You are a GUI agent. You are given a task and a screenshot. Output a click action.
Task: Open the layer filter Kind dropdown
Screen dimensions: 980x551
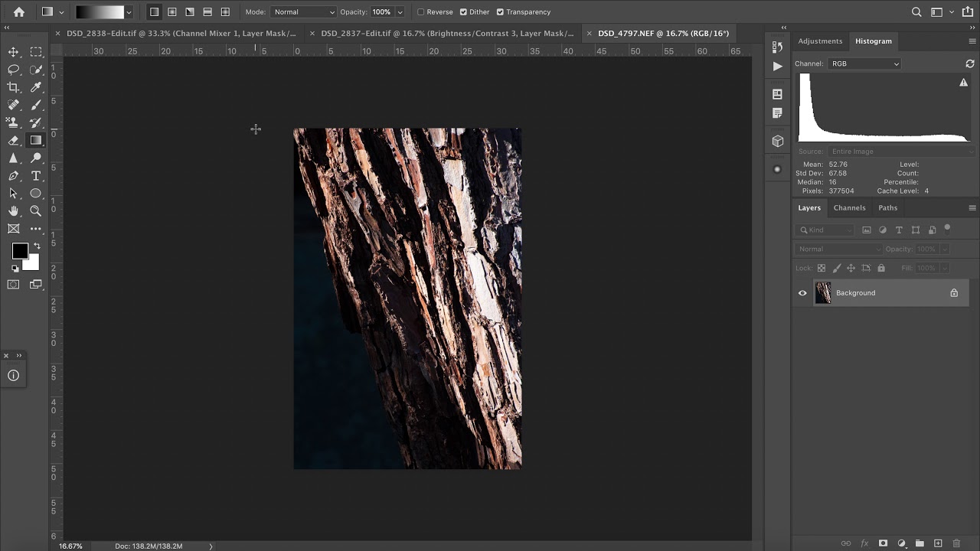[x=825, y=230]
